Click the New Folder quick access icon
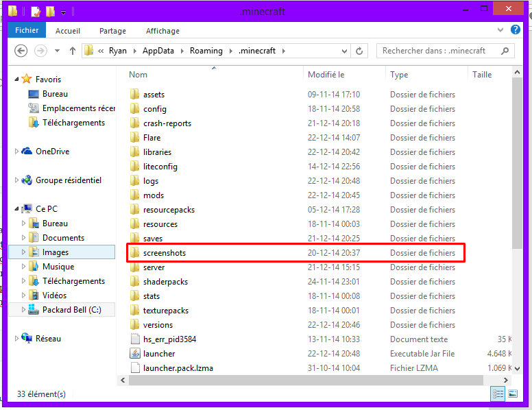Screen dimensions: 532x410 pyautogui.click(x=50, y=12)
